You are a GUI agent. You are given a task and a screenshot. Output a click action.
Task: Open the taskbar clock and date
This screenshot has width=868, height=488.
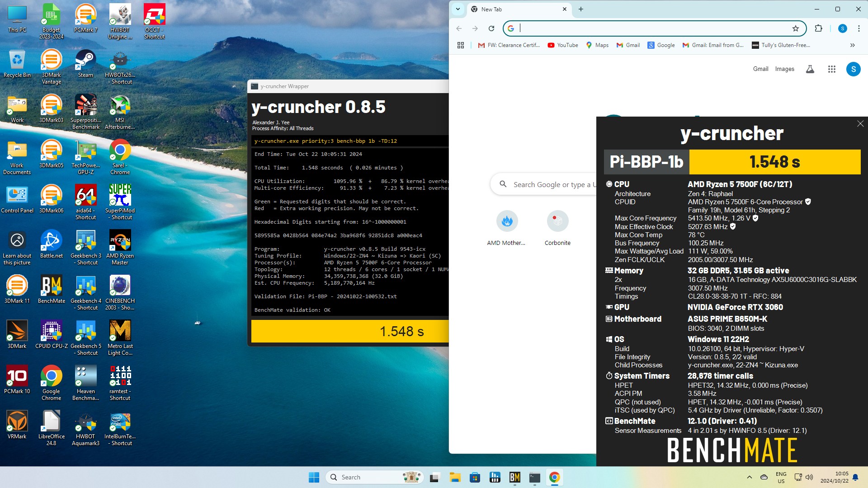click(835, 477)
